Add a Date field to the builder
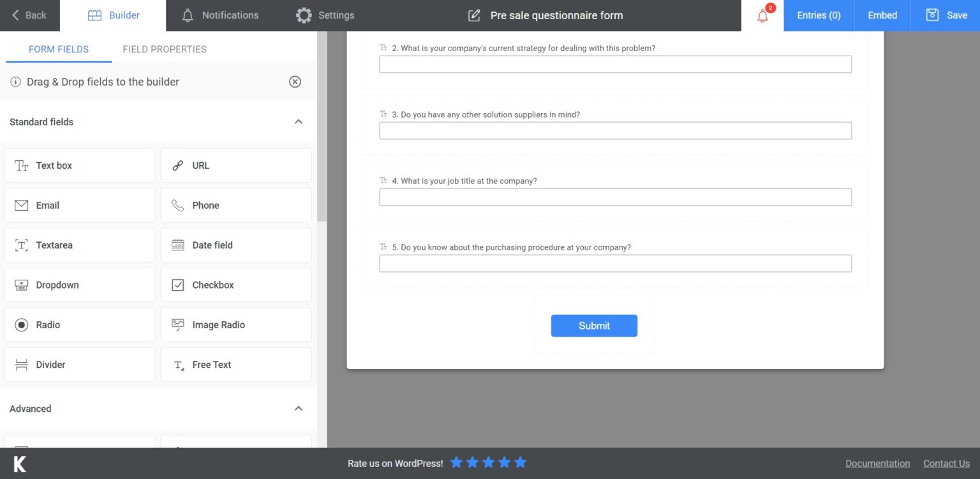The height and width of the screenshot is (479, 980). click(235, 245)
